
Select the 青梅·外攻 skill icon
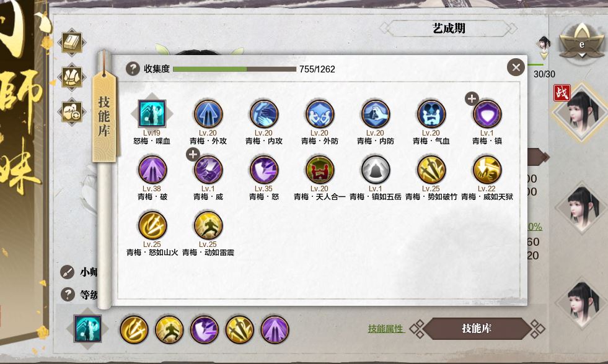pos(208,114)
